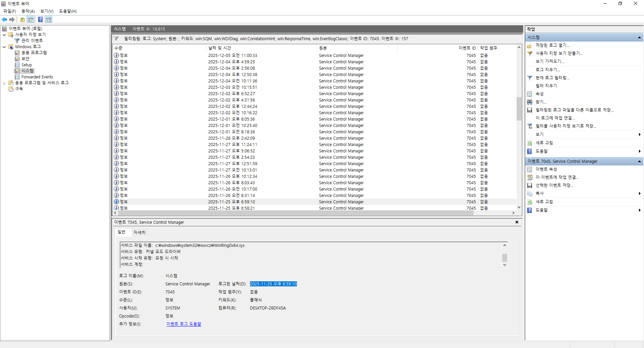
Task: Expand 응용 프로그램 및 서비스 로그 node
Action: 4,83
